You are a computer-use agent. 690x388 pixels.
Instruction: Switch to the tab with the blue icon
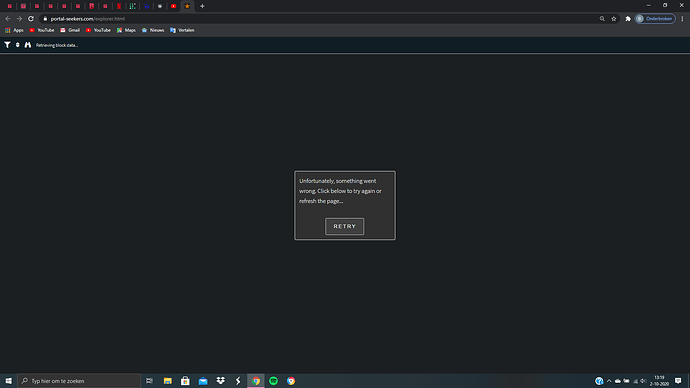(x=147, y=6)
